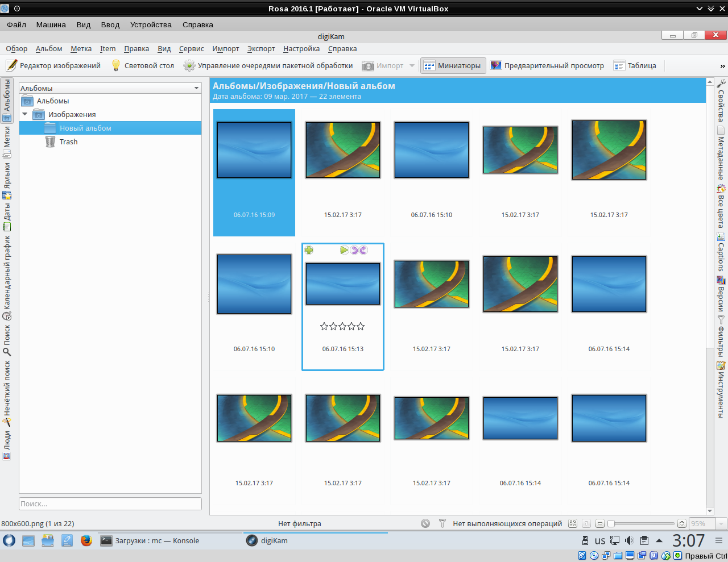Screen dimensions: 728x562
Task: Switch to Предварительный просмотр preview mode
Action: (x=547, y=66)
